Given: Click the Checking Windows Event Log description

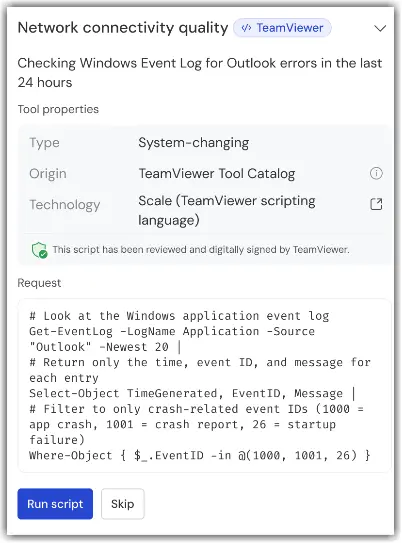Looking at the screenshot, I should pos(200,73).
